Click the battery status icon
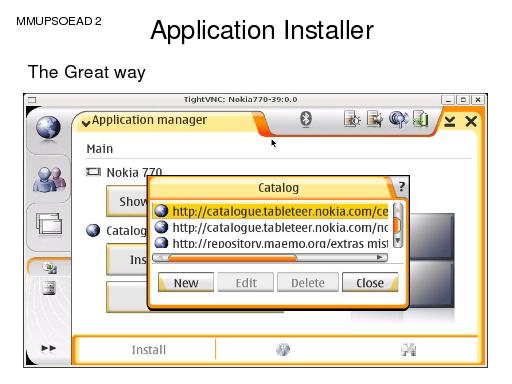 pyautogui.click(x=420, y=119)
